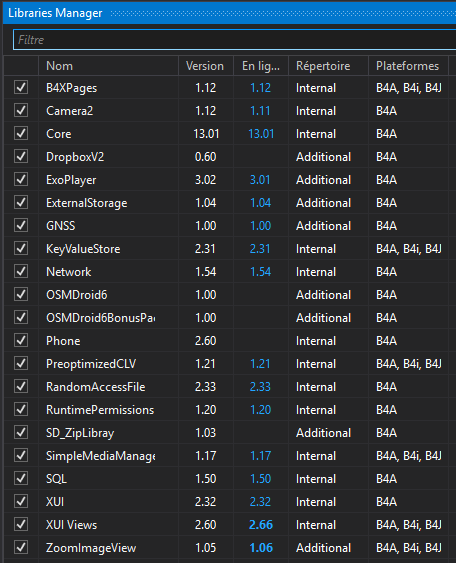The height and width of the screenshot is (563, 456).
Task: Disable the RandomAccessFile checkbox
Action: (x=21, y=386)
